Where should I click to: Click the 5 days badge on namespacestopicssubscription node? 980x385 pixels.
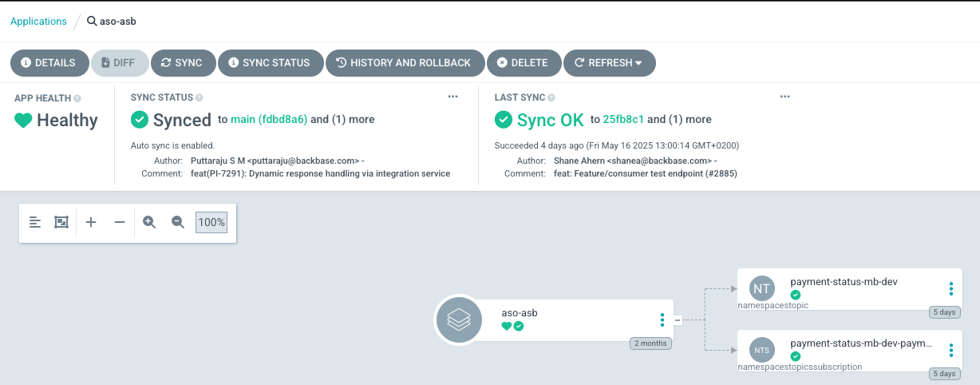945,373
